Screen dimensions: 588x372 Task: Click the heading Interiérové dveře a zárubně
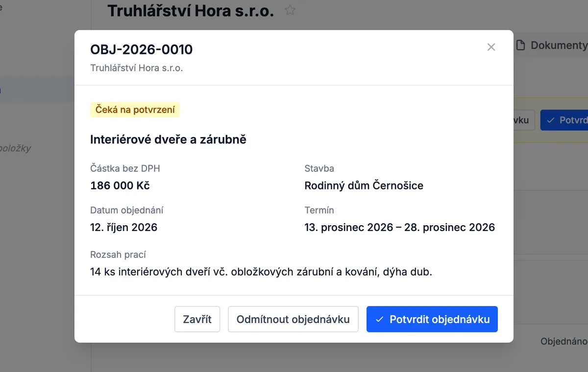coord(168,139)
